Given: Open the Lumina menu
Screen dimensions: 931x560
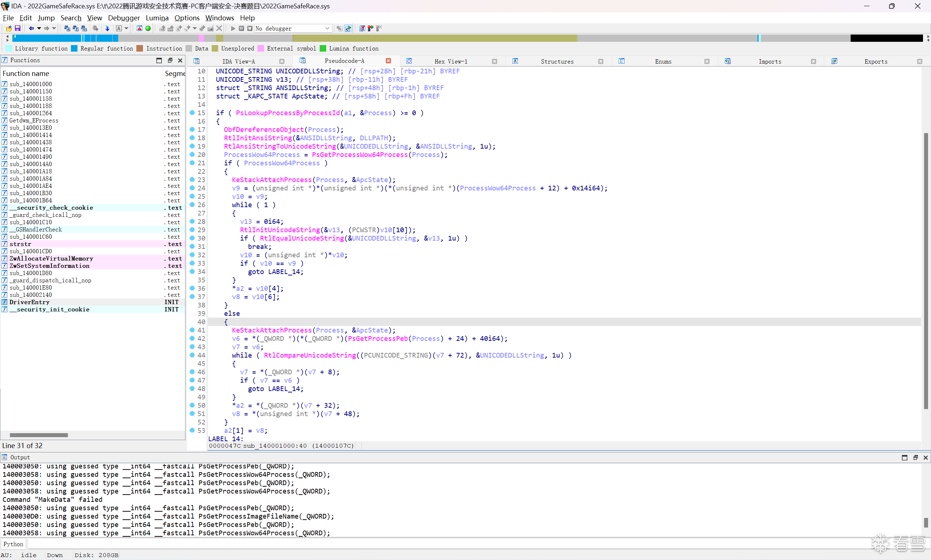Looking at the screenshot, I should pyautogui.click(x=157, y=18).
